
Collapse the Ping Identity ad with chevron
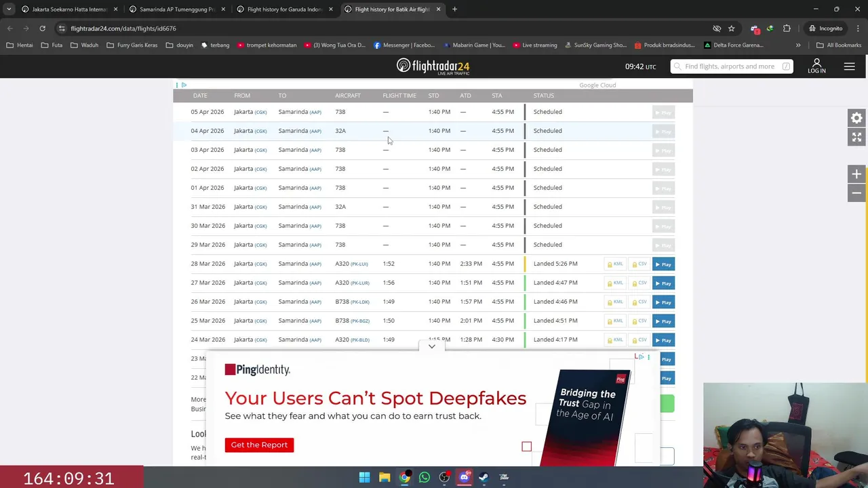[431, 346]
